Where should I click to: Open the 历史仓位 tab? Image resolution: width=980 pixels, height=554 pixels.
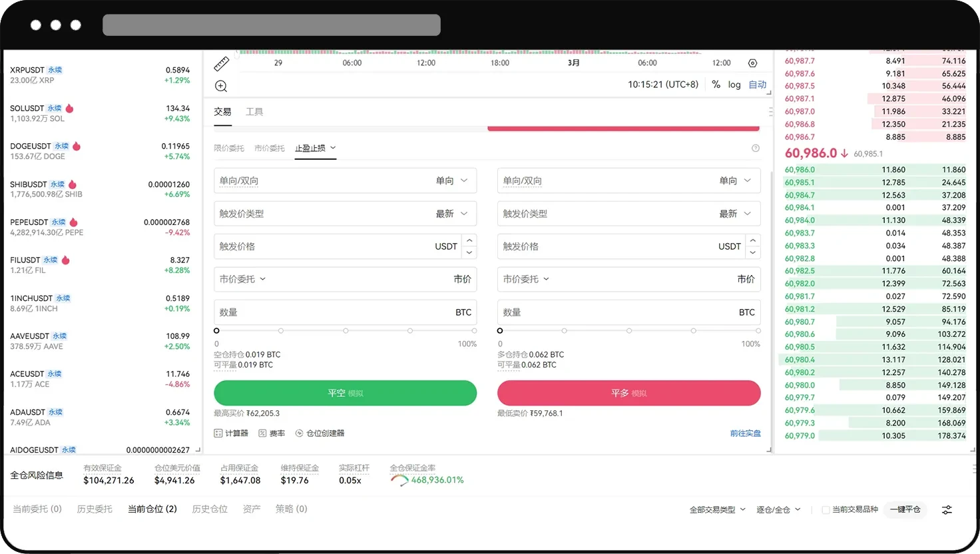coord(210,509)
